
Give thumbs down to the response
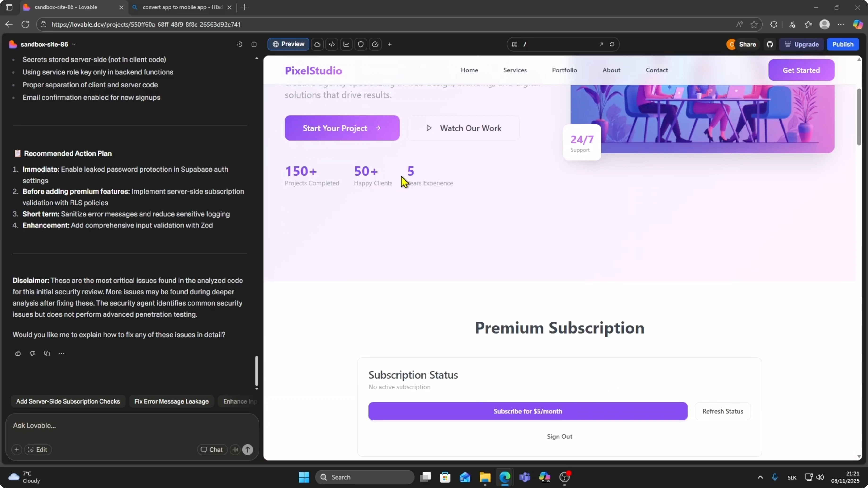click(x=32, y=353)
